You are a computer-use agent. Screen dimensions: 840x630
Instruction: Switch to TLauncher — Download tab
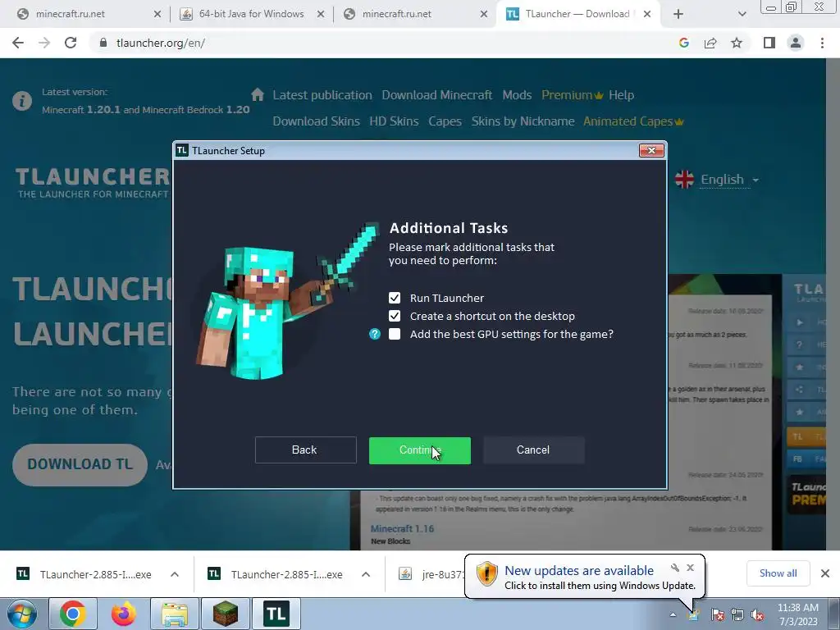pos(577,14)
